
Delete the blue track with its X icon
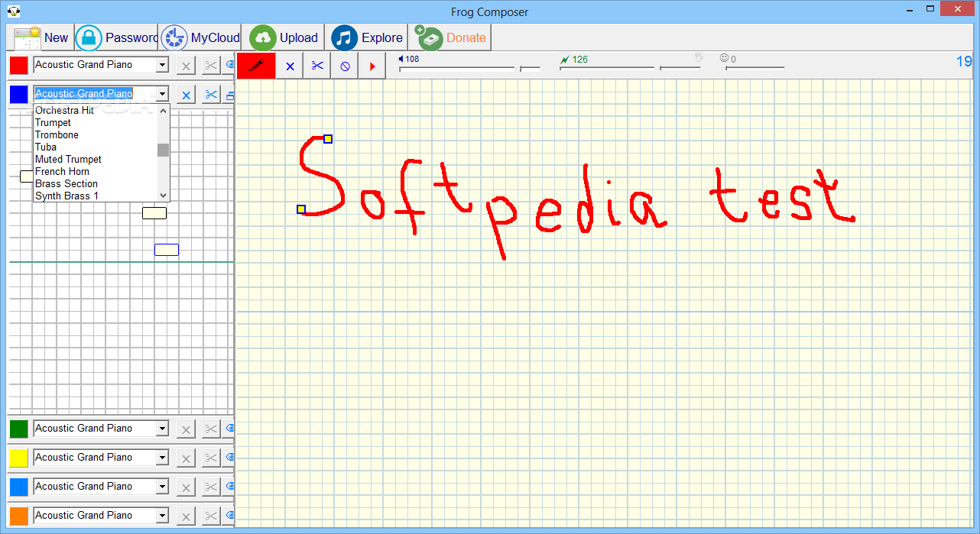click(186, 95)
